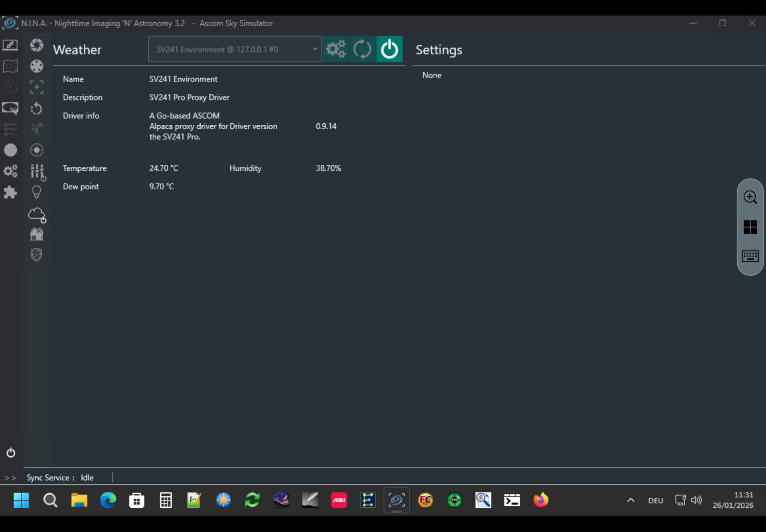The image size is (766, 532).
Task: Click the Temperature label
Action: 85,168
